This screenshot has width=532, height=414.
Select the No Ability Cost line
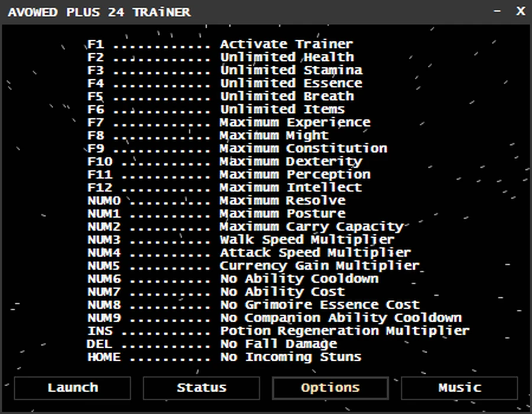(x=216, y=292)
